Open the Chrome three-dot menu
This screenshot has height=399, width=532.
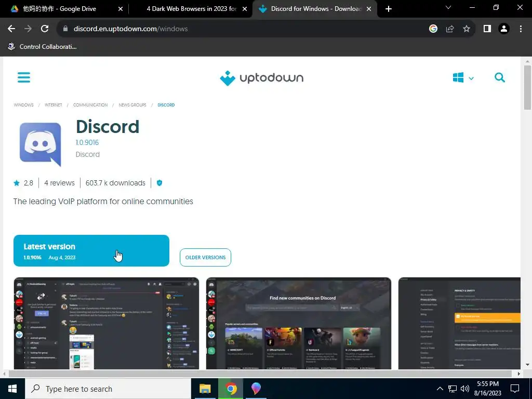tap(521, 29)
